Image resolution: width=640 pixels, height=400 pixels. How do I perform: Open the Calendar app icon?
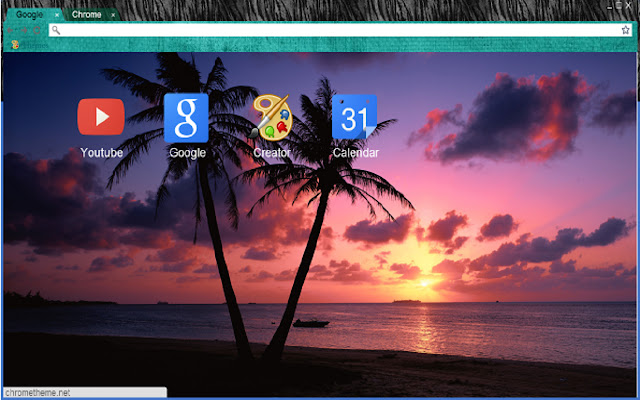(354, 117)
